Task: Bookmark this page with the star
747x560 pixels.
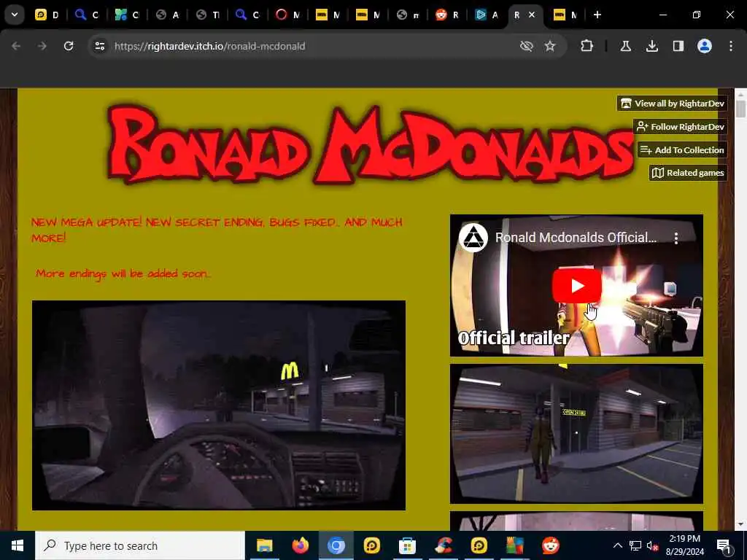Action: point(550,46)
